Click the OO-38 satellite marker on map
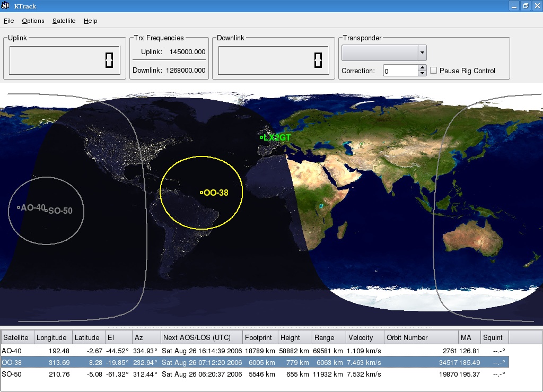This screenshot has height=392, width=543. coord(202,193)
